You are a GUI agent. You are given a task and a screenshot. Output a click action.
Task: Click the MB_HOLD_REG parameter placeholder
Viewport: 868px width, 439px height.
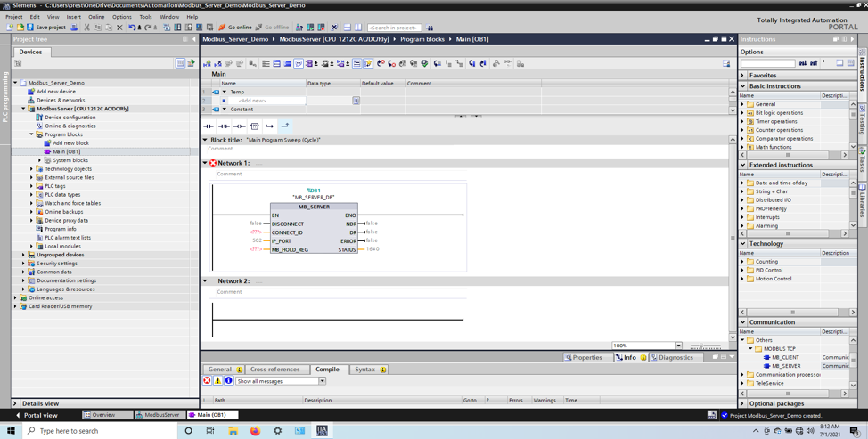click(256, 249)
